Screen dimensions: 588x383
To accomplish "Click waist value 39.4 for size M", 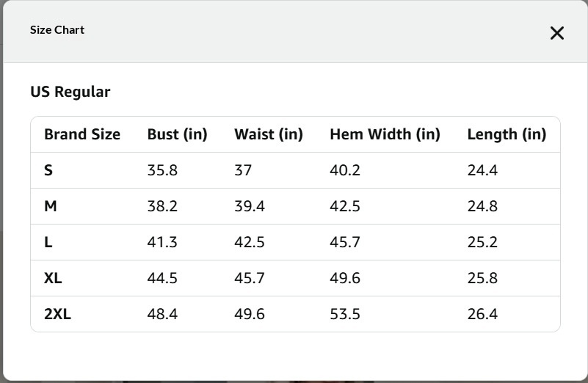I will pos(250,206).
